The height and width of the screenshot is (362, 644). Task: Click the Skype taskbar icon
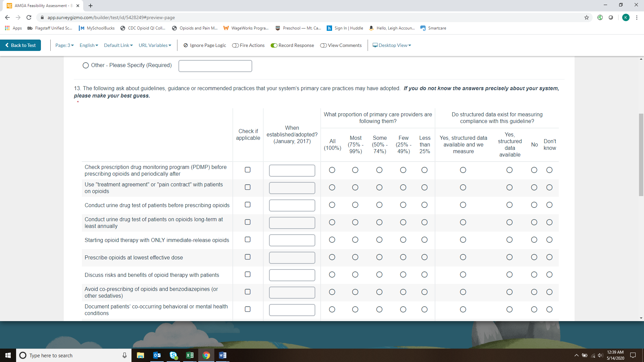[x=173, y=355]
